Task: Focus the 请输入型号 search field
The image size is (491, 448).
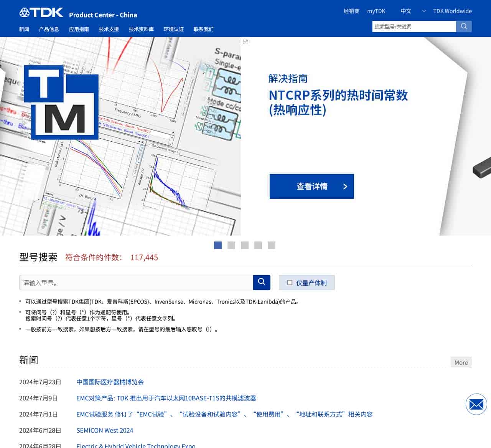Action: pos(136,283)
